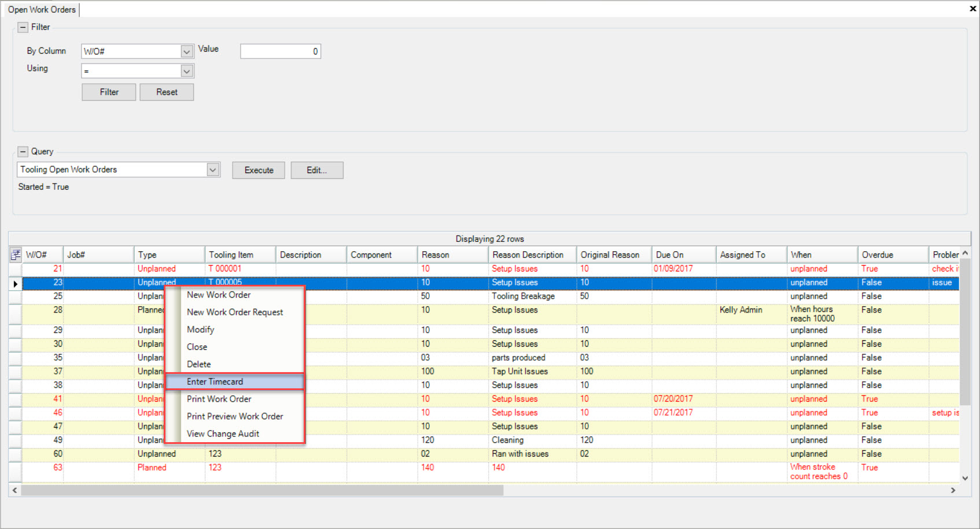
Task: Click When hours reach 10000 cell
Action: [822, 314]
